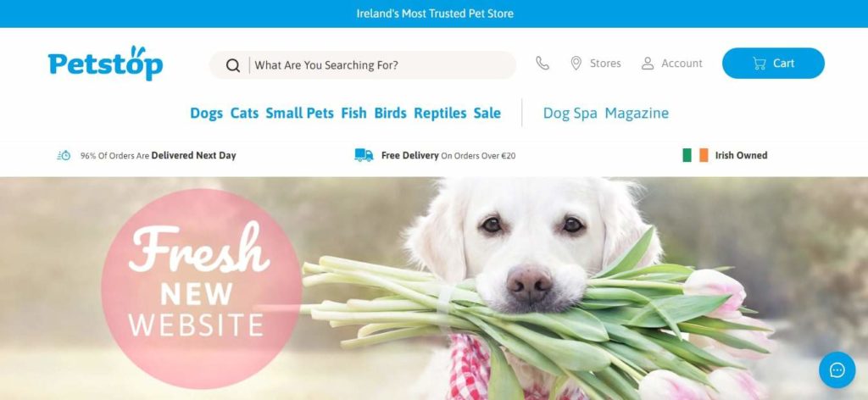
Task: Go to the Fish category
Action: tap(353, 113)
